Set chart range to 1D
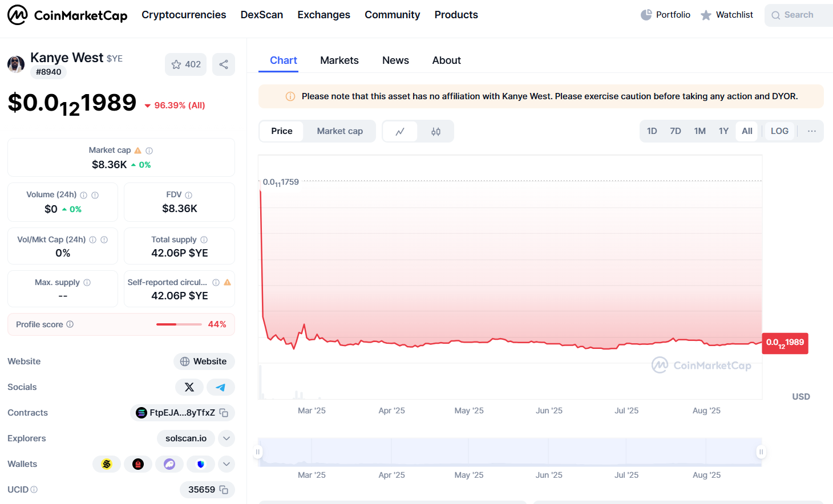Viewport: 833px width, 504px height. (x=652, y=131)
